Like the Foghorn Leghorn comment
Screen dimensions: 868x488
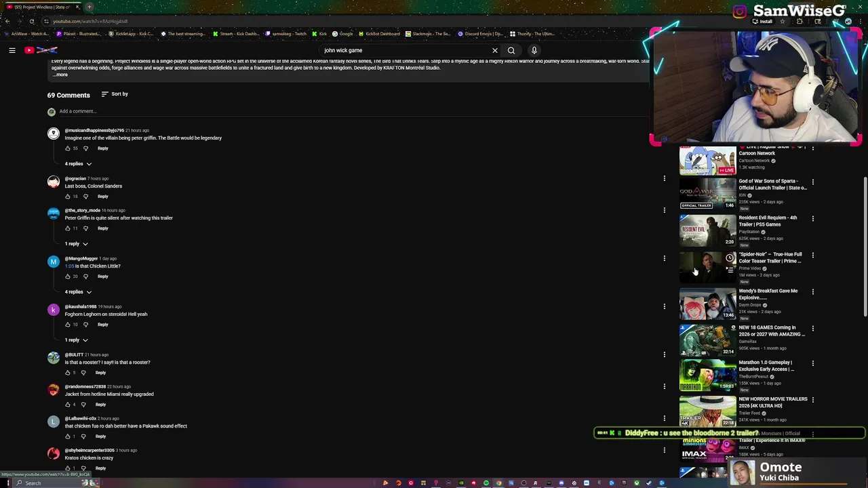(68, 325)
